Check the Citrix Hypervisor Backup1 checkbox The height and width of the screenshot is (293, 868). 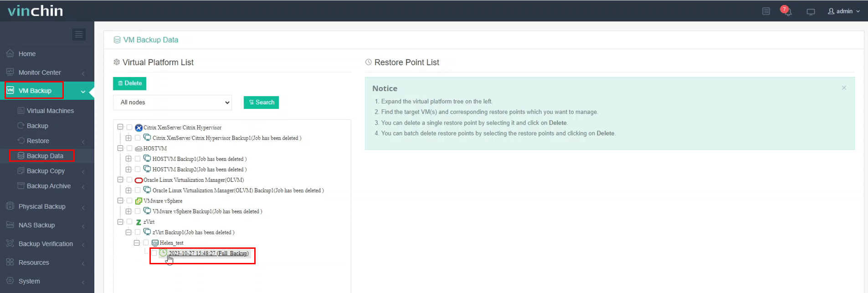[x=138, y=138]
